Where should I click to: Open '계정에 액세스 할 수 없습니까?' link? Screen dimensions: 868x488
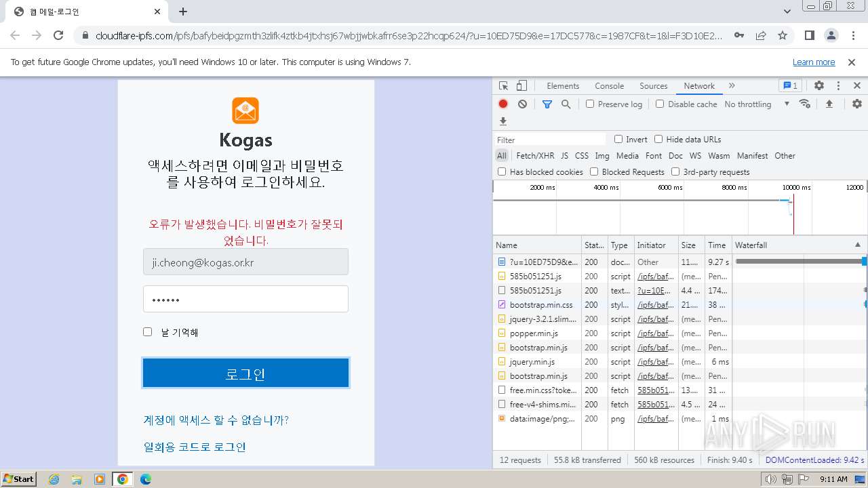click(x=216, y=420)
